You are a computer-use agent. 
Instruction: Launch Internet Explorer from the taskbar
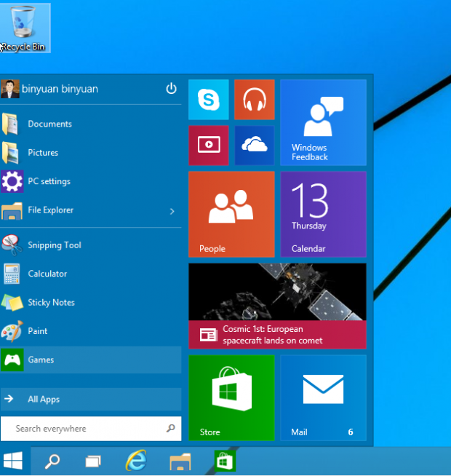tap(136, 461)
